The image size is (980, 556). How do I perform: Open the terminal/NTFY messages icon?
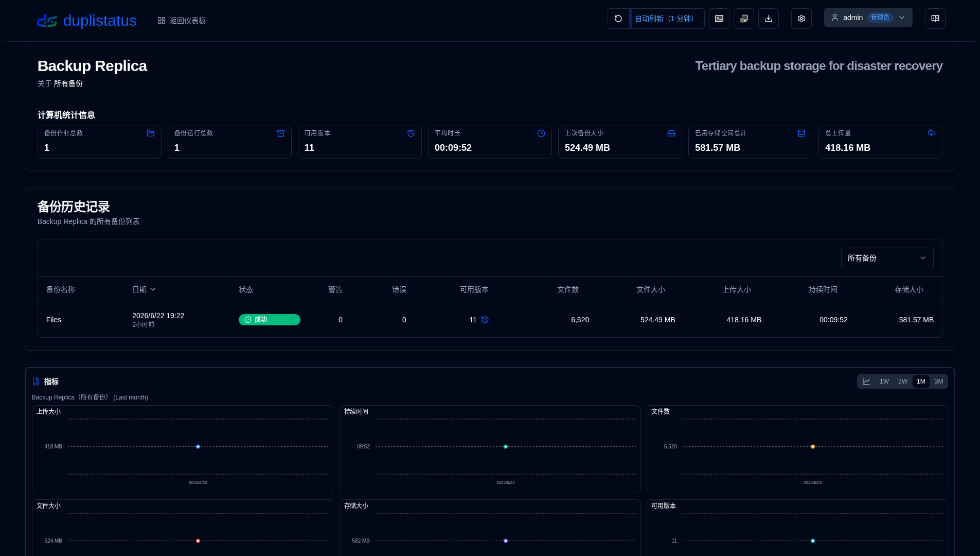pyautogui.click(x=719, y=19)
